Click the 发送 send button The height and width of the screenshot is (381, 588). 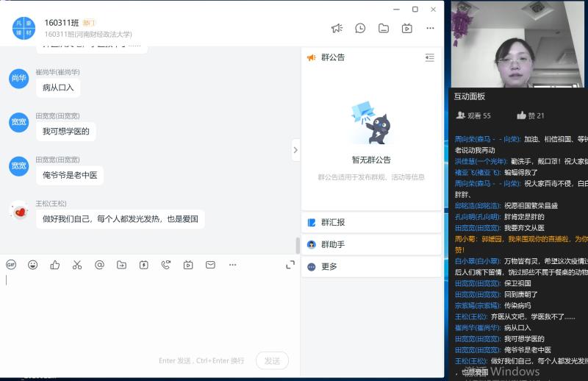pos(272,360)
